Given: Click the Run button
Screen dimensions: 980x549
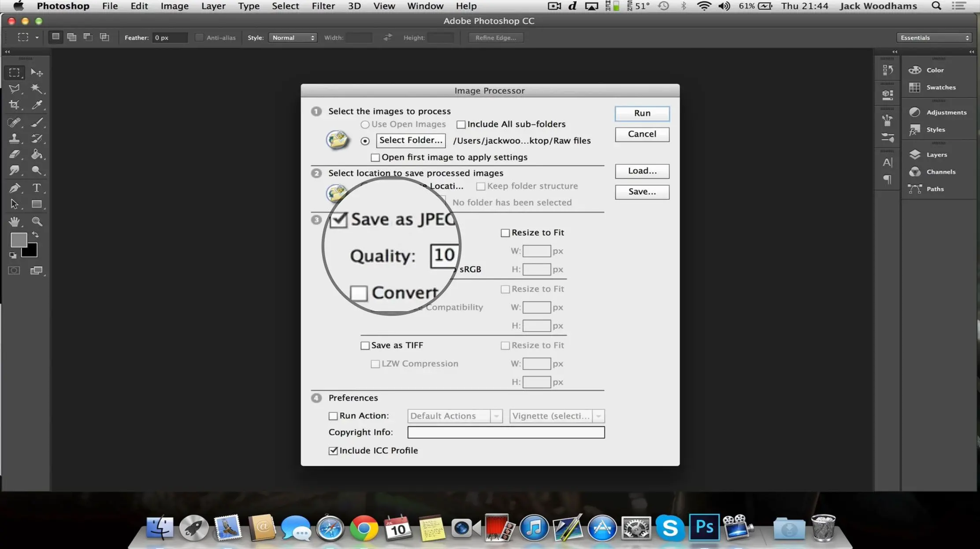Looking at the screenshot, I should tap(642, 113).
